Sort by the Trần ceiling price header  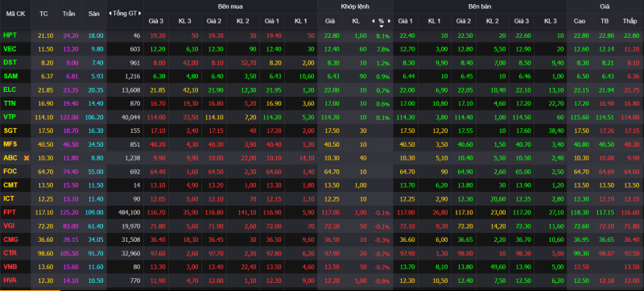pyautogui.click(x=68, y=14)
